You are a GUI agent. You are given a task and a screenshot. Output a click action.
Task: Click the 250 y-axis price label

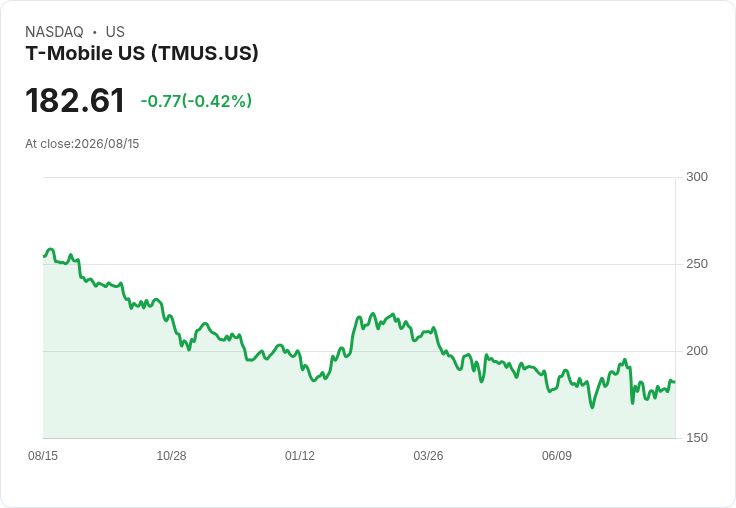click(x=697, y=264)
